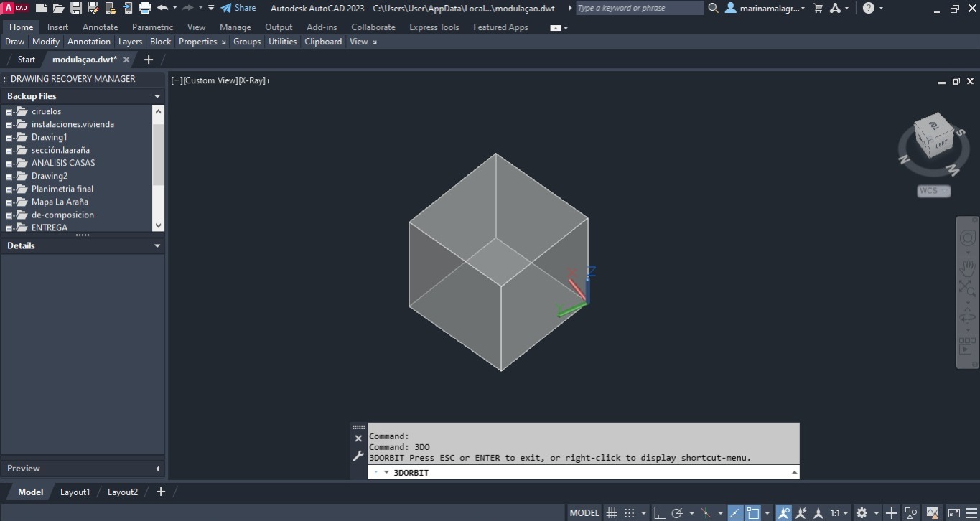Toggle Ortho mode in status bar
This screenshot has height=521, width=980.
659,513
